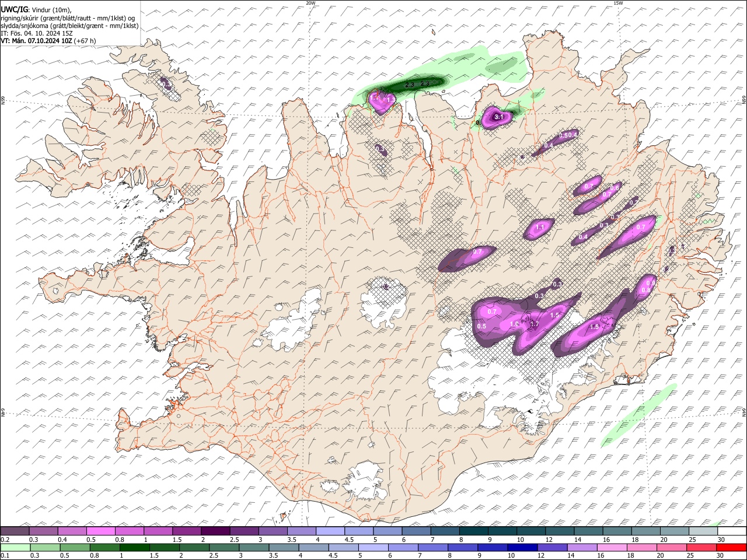Image resolution: width=747 pixels, height=560 pixels.
Task: Choose the 3 grey-teal rain legend swatch
Action: (254, 548)
